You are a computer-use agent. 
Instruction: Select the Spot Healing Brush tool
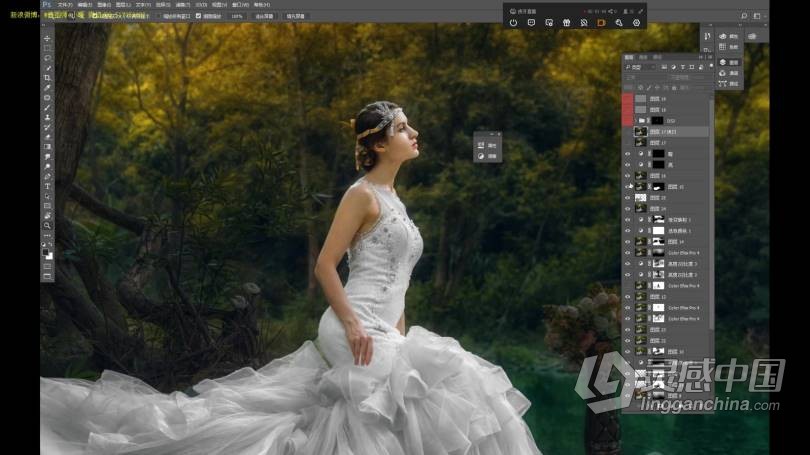[x=47, y=97]
